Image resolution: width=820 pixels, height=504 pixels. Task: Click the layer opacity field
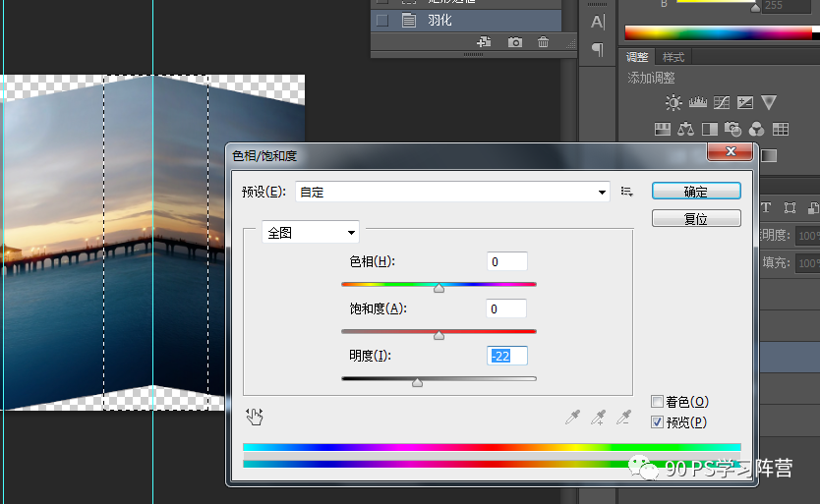[x=807, y=236]
